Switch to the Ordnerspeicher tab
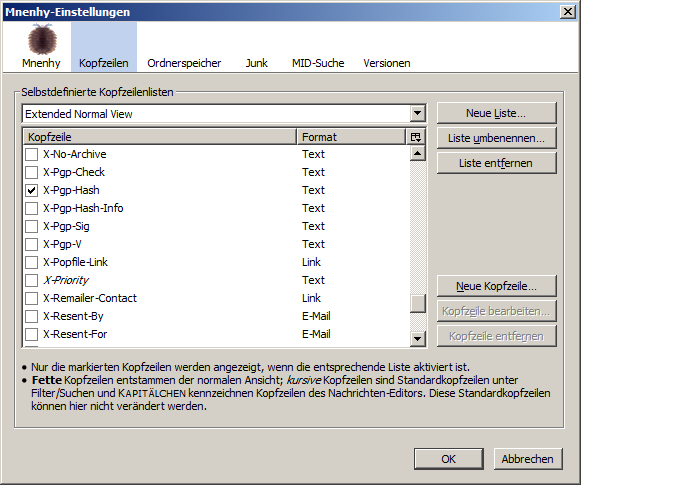This screenshot has height=485, width=683. click(x=177, y=63)
